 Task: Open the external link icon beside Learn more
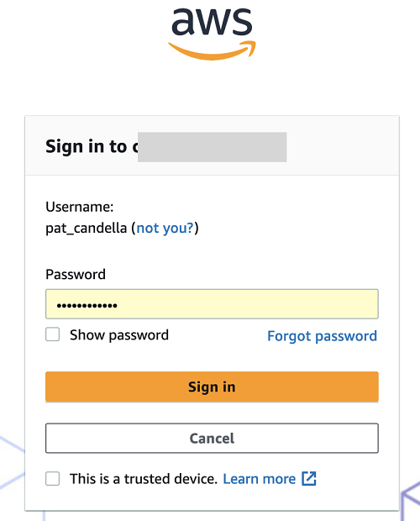[309, 479]
